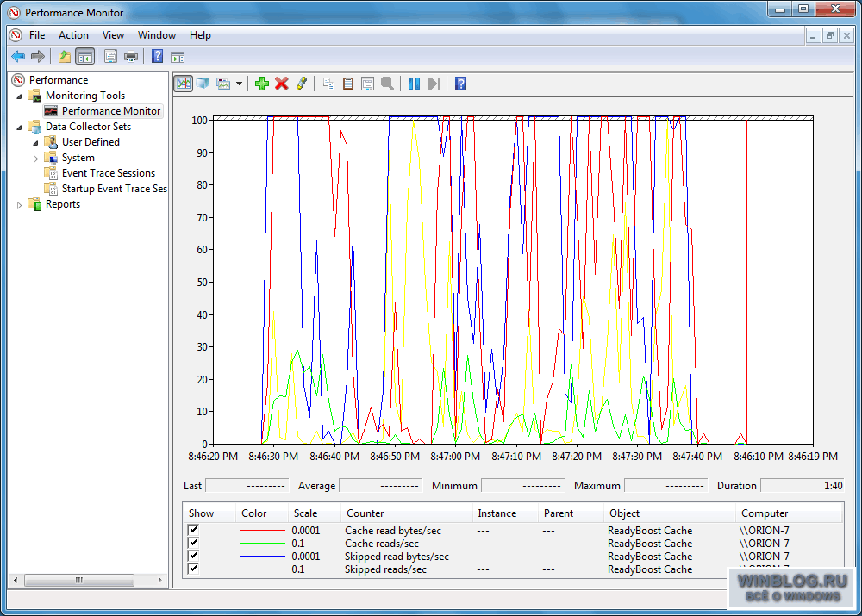
Task: Click the View Log Data icon
Action: point(203,84)
